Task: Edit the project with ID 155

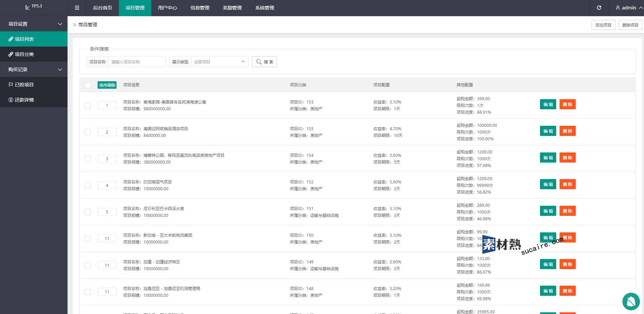Action: pos(548,131)
